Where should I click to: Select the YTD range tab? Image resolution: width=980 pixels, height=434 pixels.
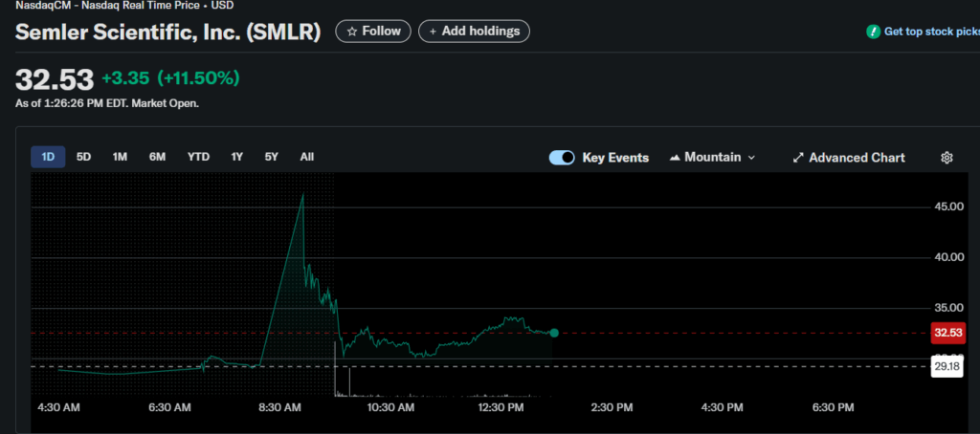tap(199, 158)
